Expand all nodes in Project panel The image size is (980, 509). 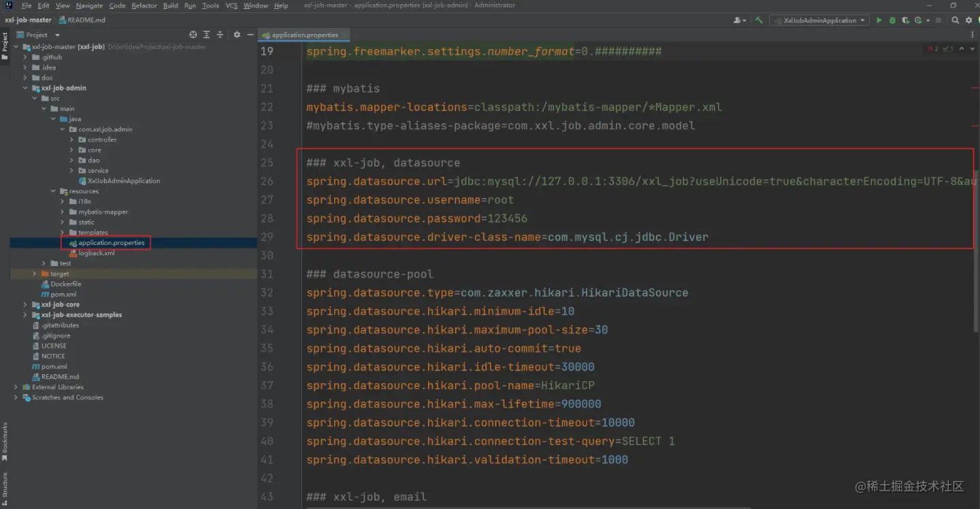pyautogui.click(x=206, y=35)
